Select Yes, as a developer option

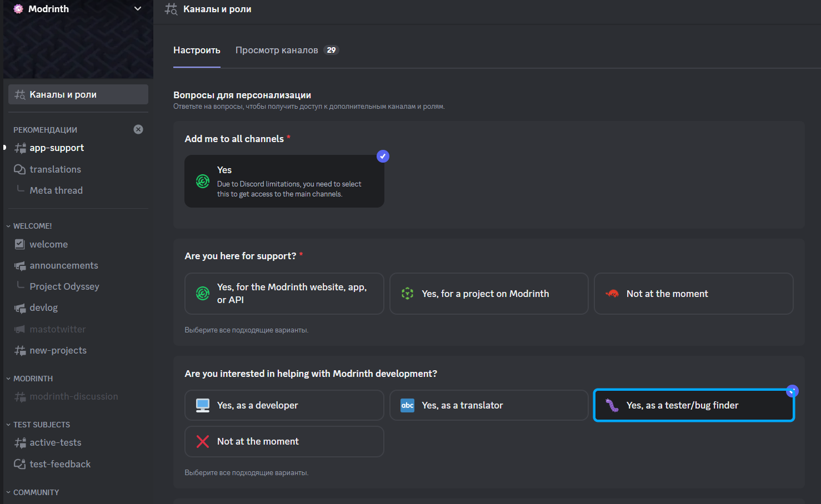click(284, 405)
